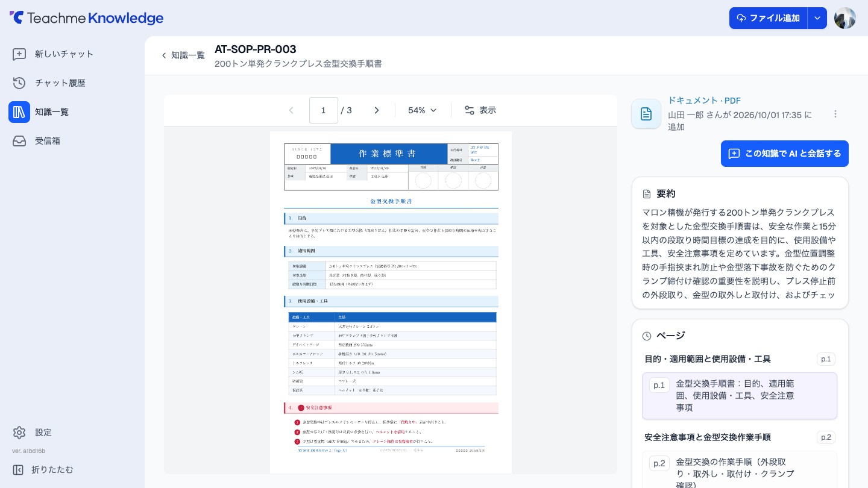Click the PDF page preview
The image size is (868, 488).
point(391,302)
